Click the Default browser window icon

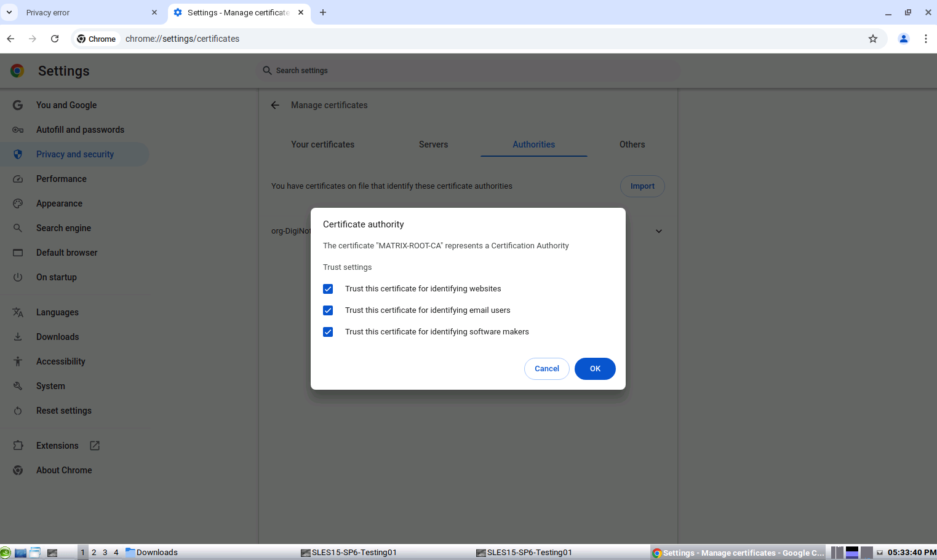(x=18, y=253)
